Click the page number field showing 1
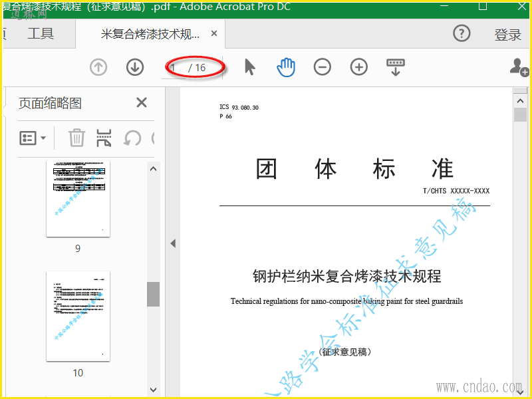The image size is (532, 399). tap(173, 68)
